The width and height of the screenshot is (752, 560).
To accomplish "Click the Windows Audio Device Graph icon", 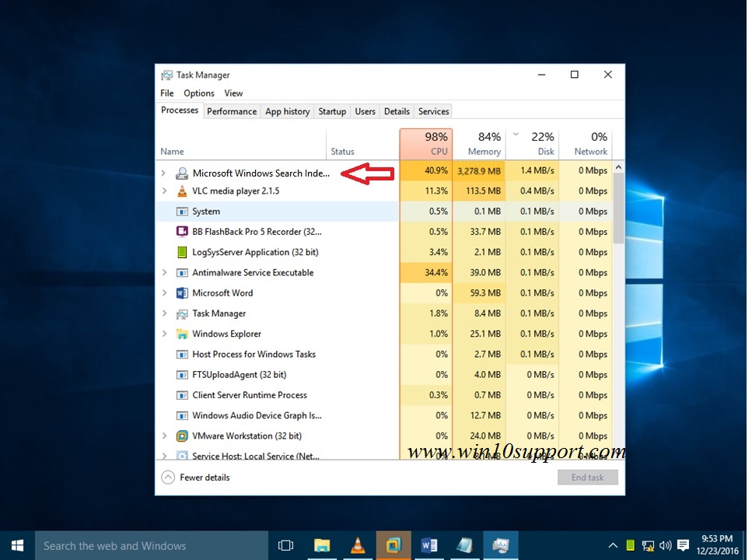I will click(x=182, y=415).
